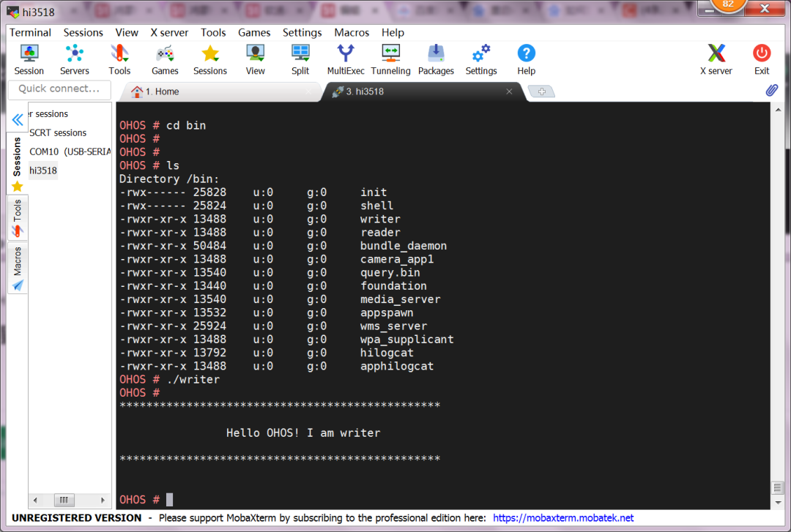Open the Macros menu
Screen dimensions: 791x532
pos(352,32)
